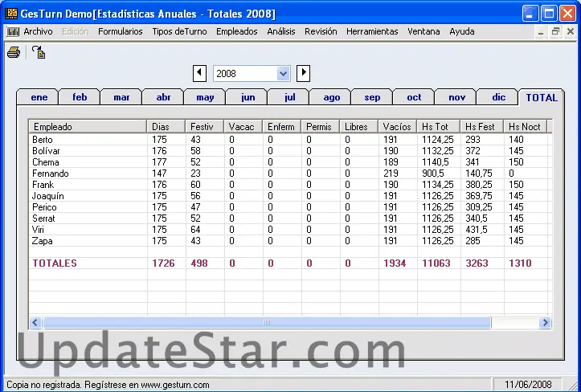Switch to the feb tab
Screen dimensions: 581x392
tap(80, 97)
